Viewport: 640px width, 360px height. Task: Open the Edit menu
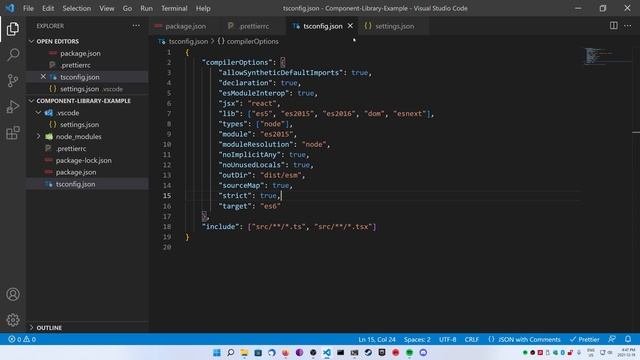48,8
